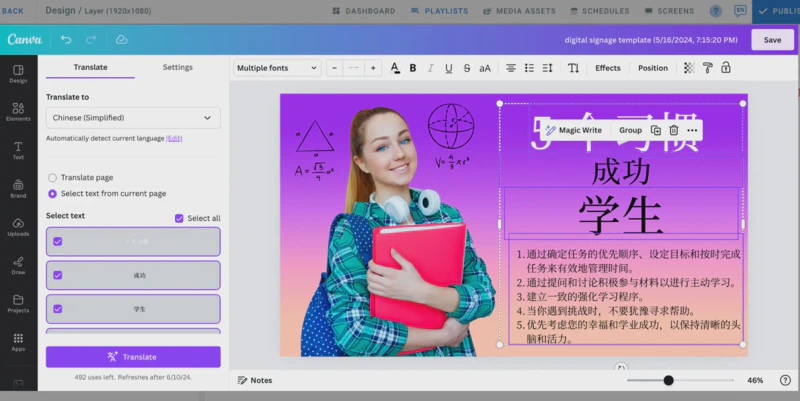Screen dimensions: 800x401
Task: Click the EN language chat icon
Action: click(x=740, y=10)
